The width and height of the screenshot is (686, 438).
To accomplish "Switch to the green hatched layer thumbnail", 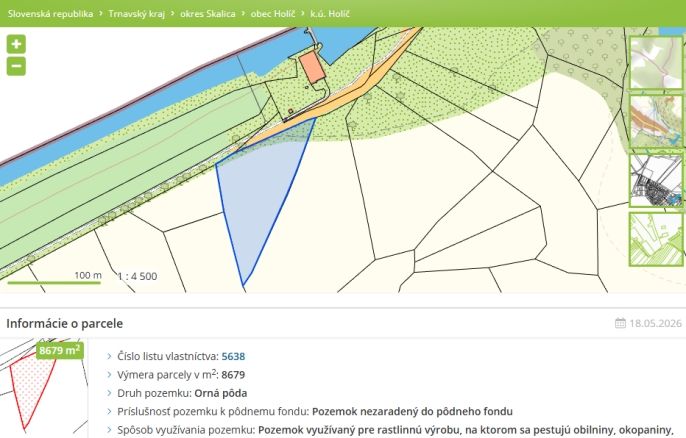I will 656,239.
